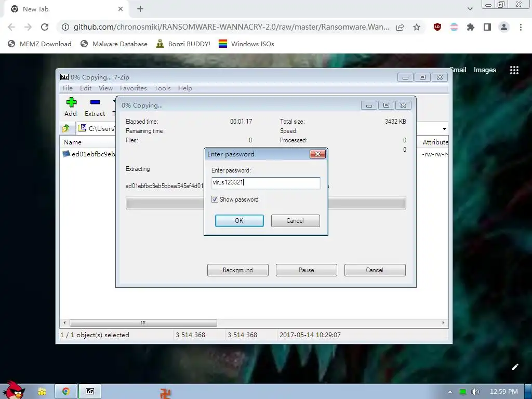Open the Windows ISOs bookmark
This screenshot has height=399, width=532.
coord(246,44)
